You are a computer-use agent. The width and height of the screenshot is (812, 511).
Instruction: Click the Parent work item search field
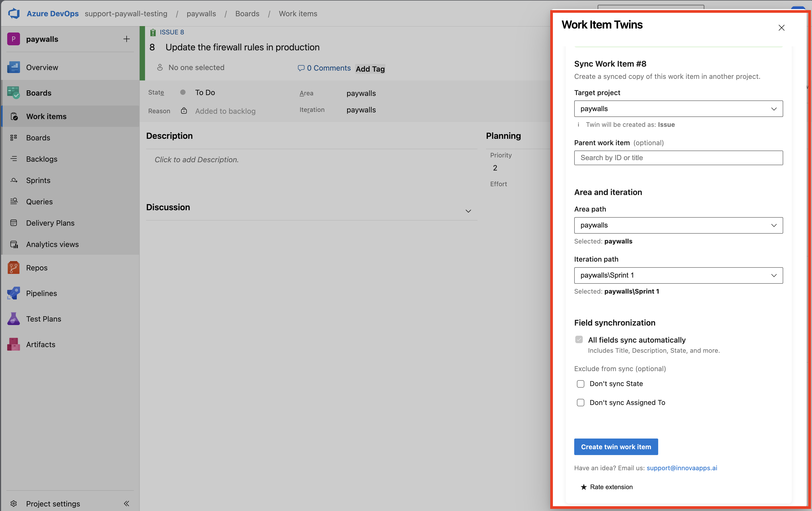(x=678, y=158)
